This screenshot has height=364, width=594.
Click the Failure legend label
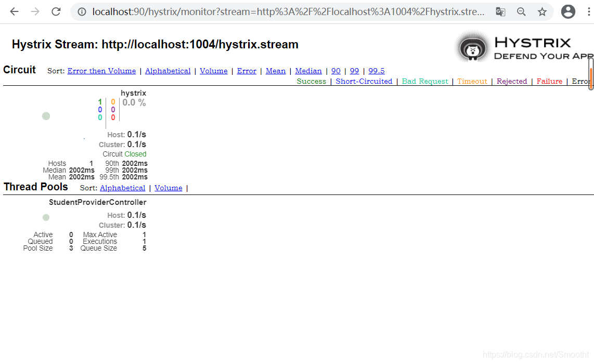[x=550, y=81]
